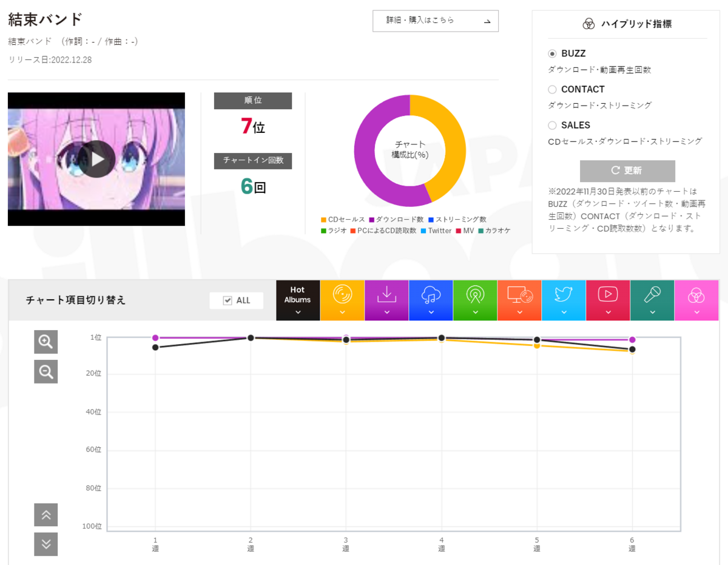728x565 pixels.
Task: Click the ハイブリッド指標 heading
Action: (636, 24)
